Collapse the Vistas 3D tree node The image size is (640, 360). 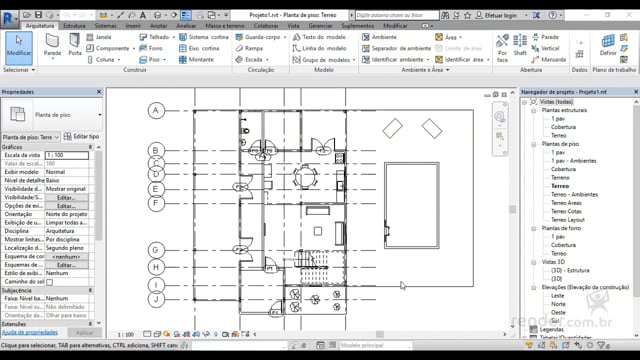click(x=533, y=262)
